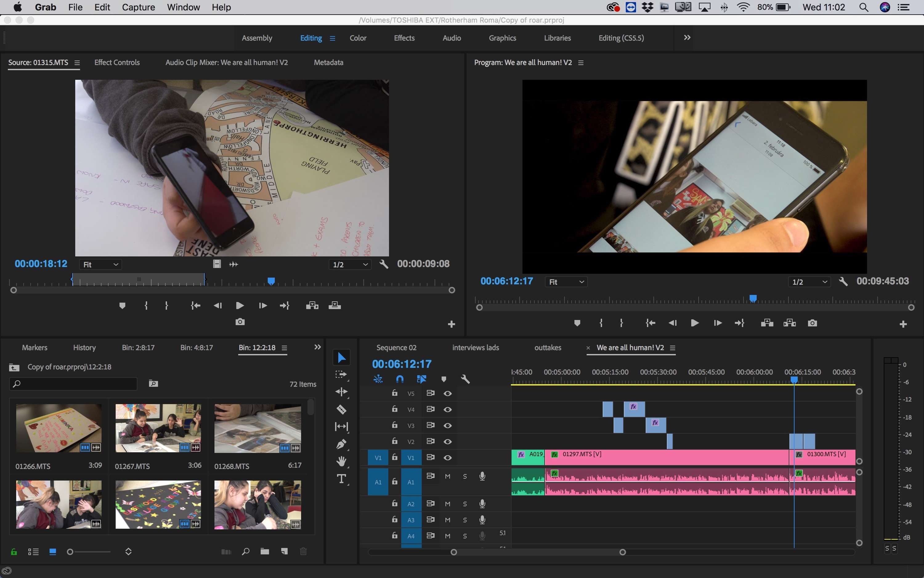Image resolution: width=924 pixels, height=578 pixels.
Task: Mute track A1
Action: pos(448,476)
